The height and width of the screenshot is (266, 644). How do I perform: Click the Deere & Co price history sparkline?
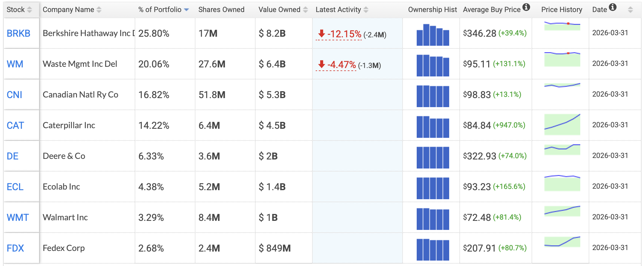562,150
